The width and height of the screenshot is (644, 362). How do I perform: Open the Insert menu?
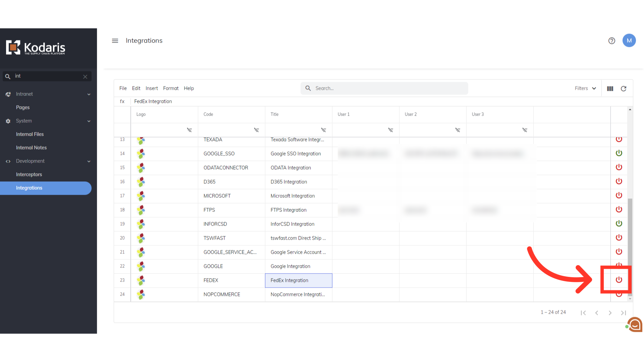point(152,88)
